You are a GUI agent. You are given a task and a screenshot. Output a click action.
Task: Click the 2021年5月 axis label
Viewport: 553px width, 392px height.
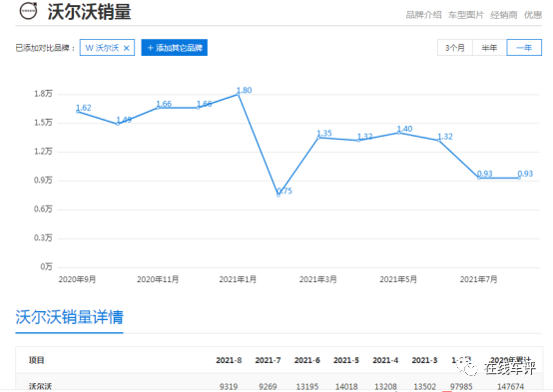click(x=398, y=279)
